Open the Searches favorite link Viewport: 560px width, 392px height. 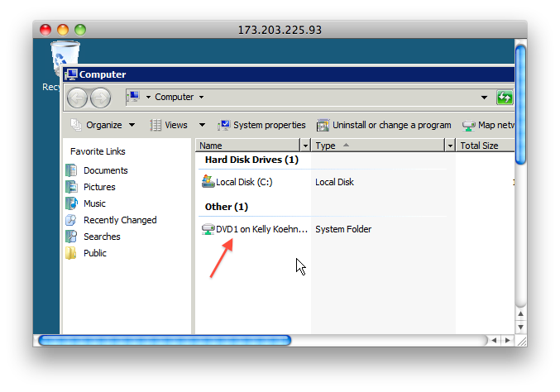[102, 237]
